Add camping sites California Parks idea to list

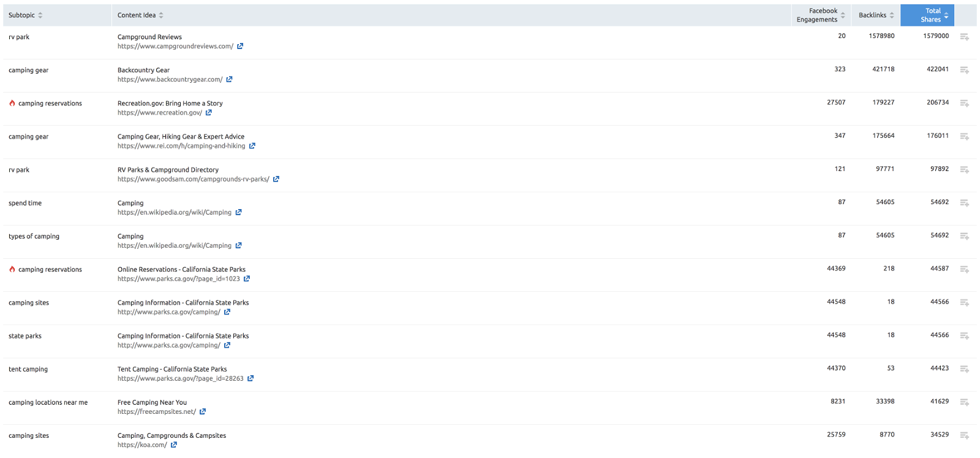pos(965,302)
